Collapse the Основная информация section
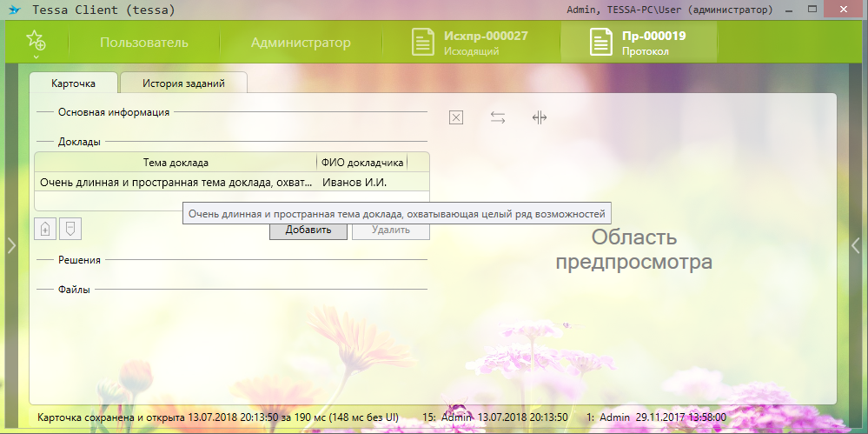Screen dimensions: 868x434 point(114,112)
